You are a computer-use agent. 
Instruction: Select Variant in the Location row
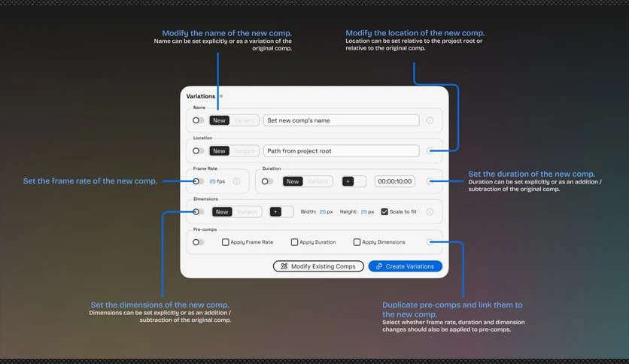coord(244,150)
